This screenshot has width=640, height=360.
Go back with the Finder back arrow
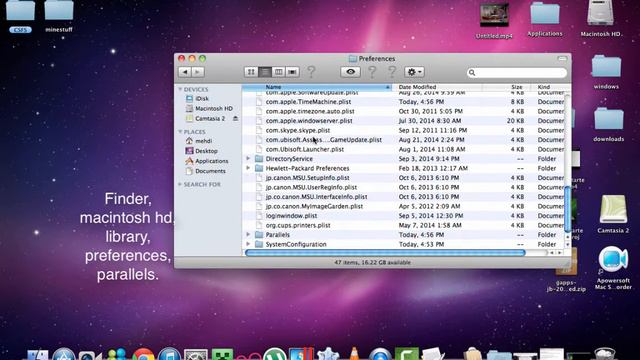pos(185,72)
